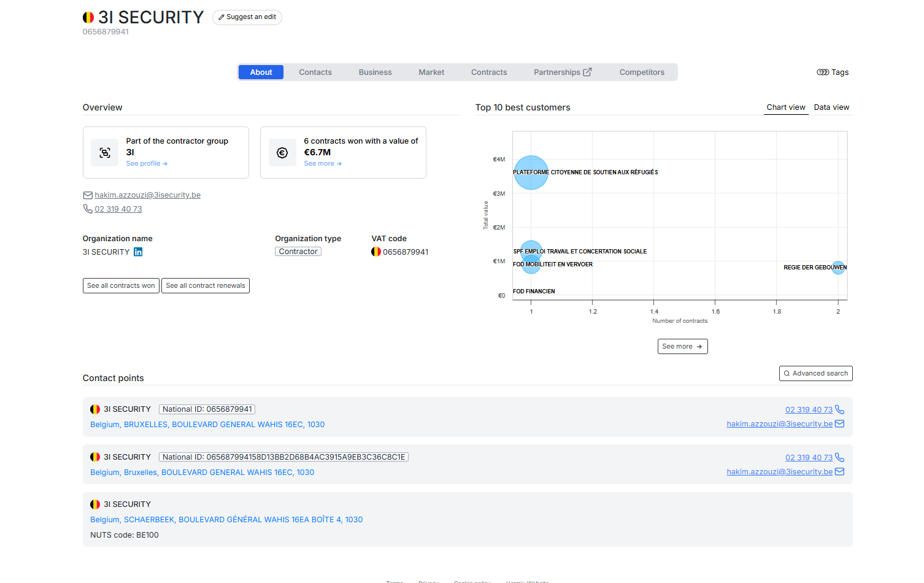Click the phone icon in the first contact point row
Viewport: 924px width, 583px height.
(840, 409)
